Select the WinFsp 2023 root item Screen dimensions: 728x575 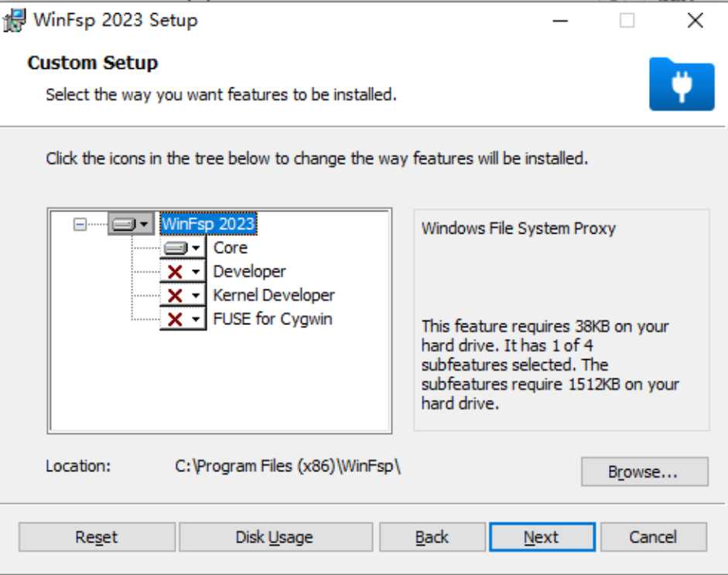208,224
